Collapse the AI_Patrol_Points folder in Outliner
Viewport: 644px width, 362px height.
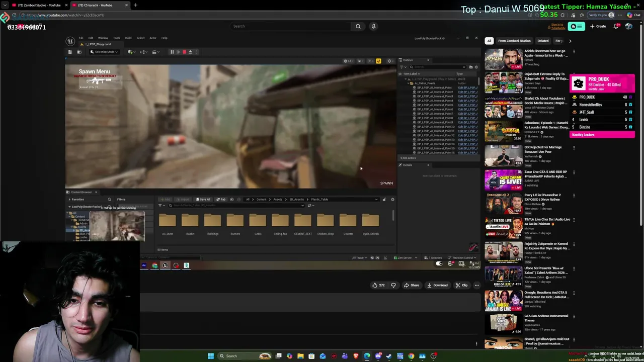click(x=407, y=83)
